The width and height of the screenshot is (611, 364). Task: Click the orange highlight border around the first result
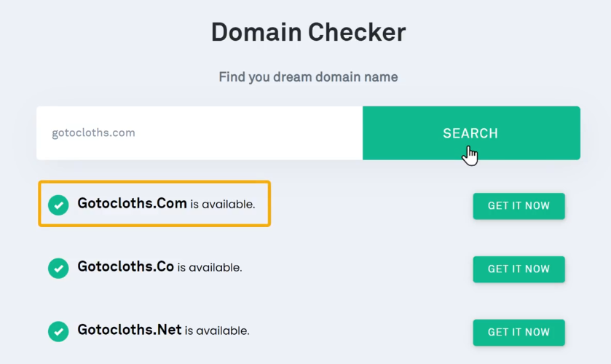[x=154, y=182]
